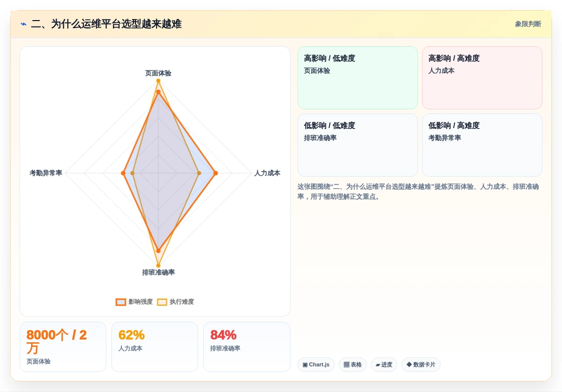The width and height of the screenshot is (562, 392).
Task: Click the 人力成本 text in high-difficulty card
Action: (x=441, y=71)
